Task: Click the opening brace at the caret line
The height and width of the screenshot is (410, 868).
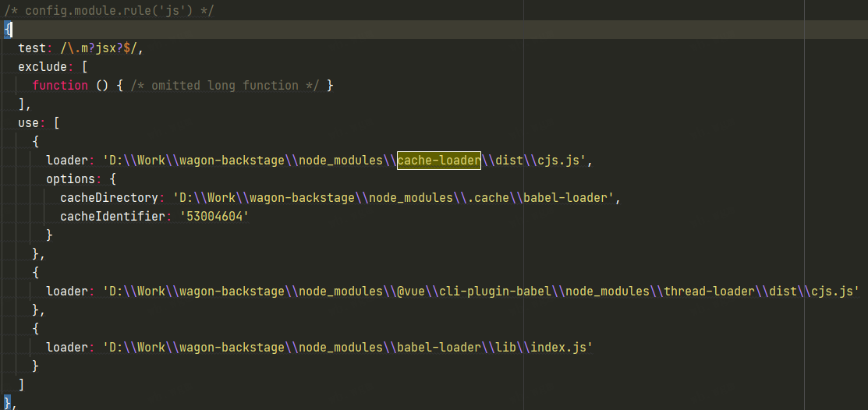Action: click(x=8, y=30)
